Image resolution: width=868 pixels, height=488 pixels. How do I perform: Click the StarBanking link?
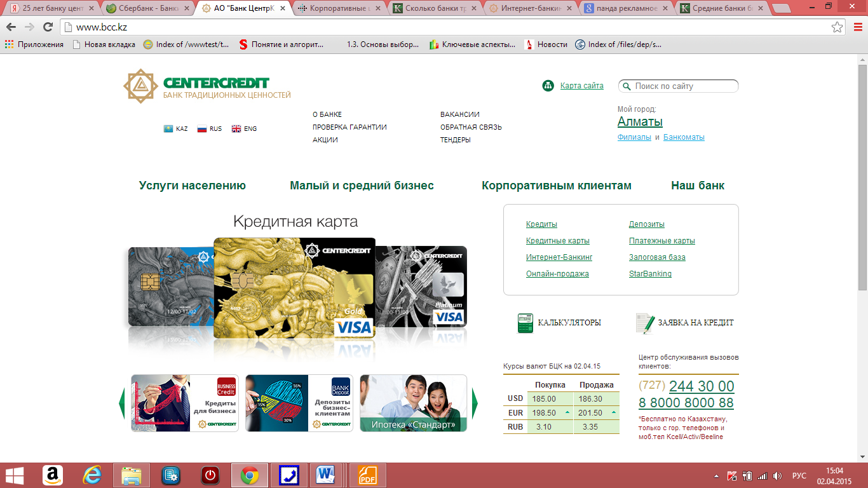tap(650, 274)
